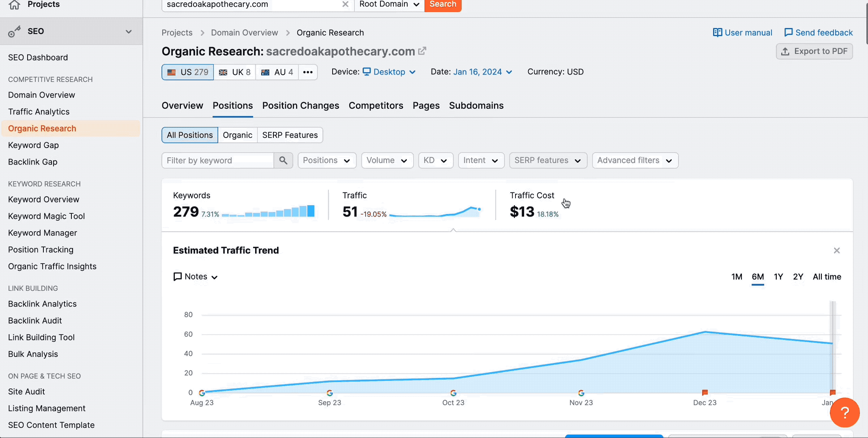Click the Projects home icon

(x=14, y=4)
